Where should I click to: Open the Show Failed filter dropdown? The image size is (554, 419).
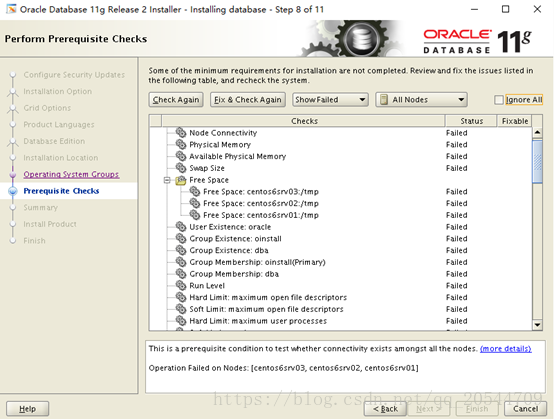330,100
